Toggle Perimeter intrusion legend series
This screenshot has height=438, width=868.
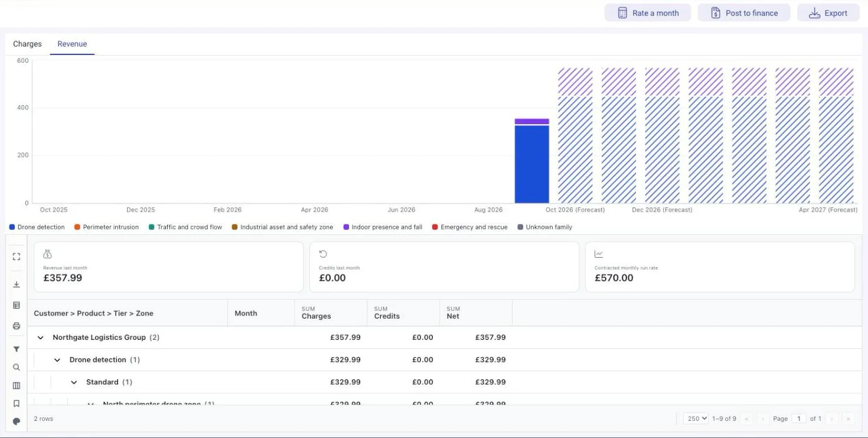(x=107, y=227)
